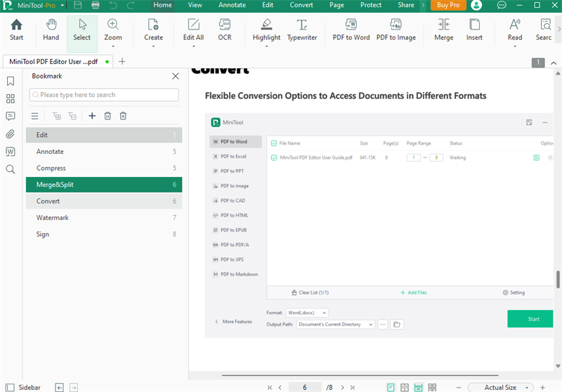Image resolution: width=562 pixels, height=392 pixels.
Task: Select the Typewriter tool
Action: (x=302, y=30)
